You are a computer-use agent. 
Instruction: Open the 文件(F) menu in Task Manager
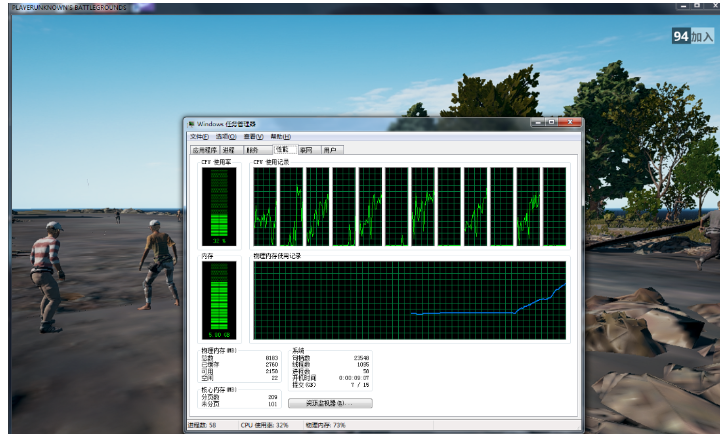(x=199, y=137)
